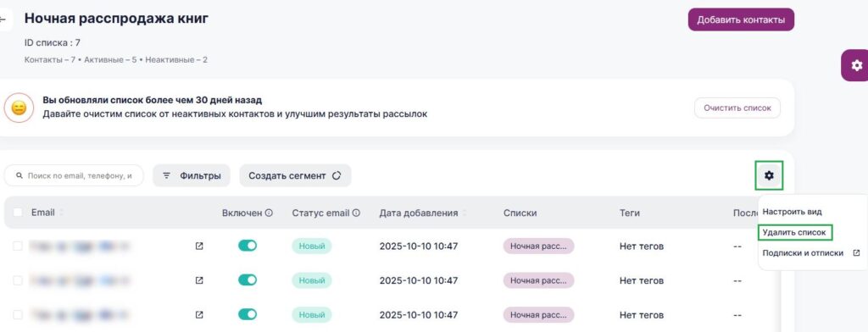Click date 2025-10-10 10:47 in second row
This screenshot has height=332, width=868.
pos(419,280)
